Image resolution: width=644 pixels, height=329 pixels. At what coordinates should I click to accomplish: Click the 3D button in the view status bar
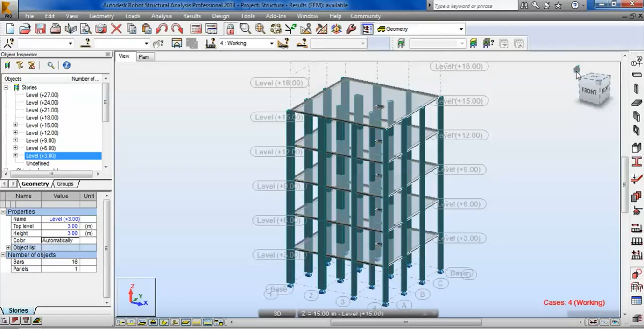277,314
